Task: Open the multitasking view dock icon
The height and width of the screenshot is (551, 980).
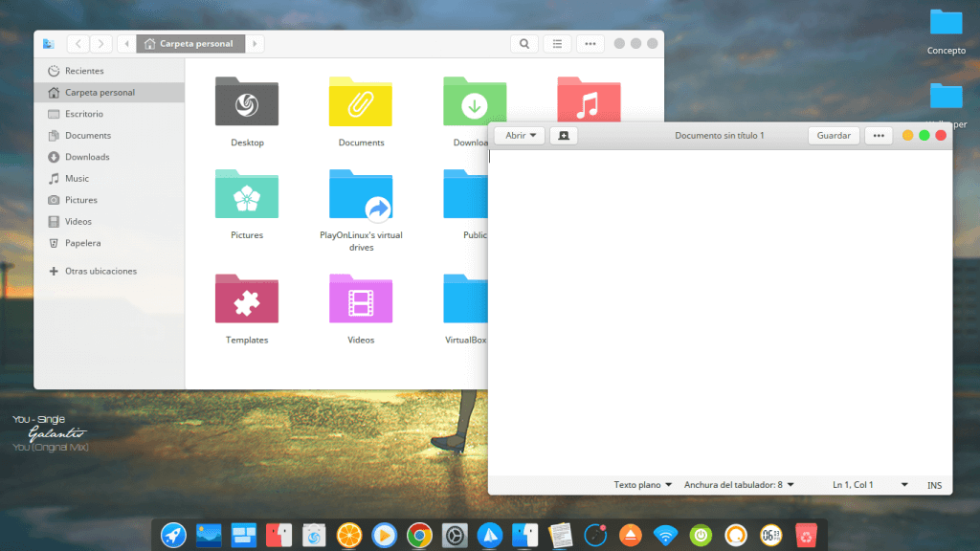Action: [x=244, y=536]
